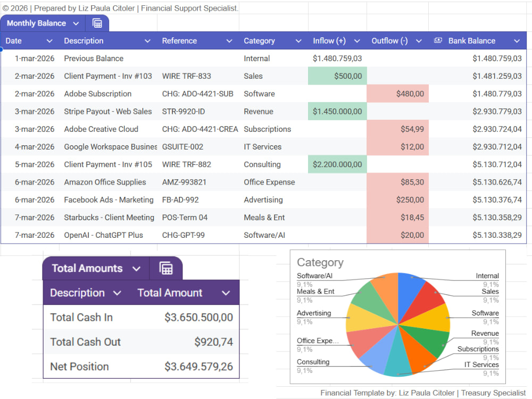
Task: Select the $54,99 outflow cell
Action: (397, 129)
